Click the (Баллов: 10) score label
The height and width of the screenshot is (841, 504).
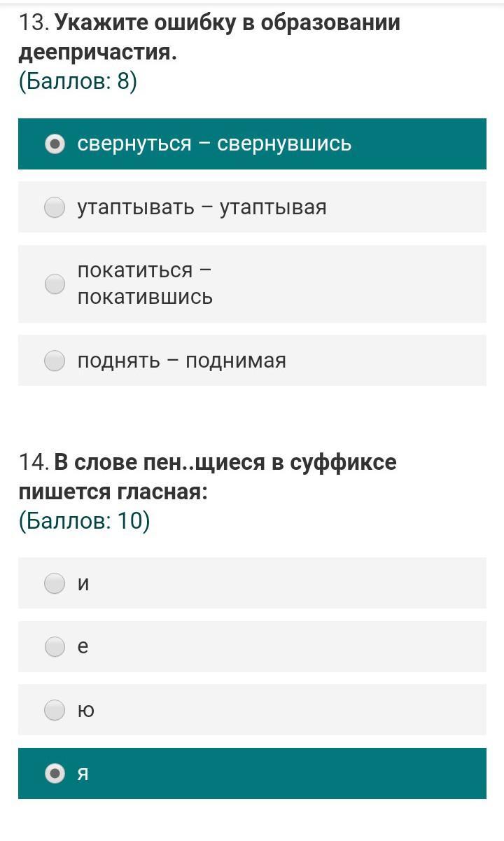click(x=84, y=522)
